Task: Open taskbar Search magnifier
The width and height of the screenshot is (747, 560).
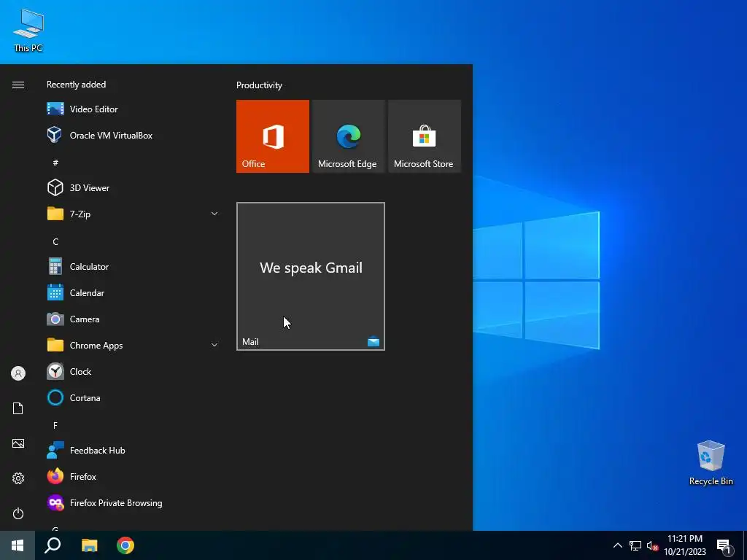Action: tap(53, 545)
